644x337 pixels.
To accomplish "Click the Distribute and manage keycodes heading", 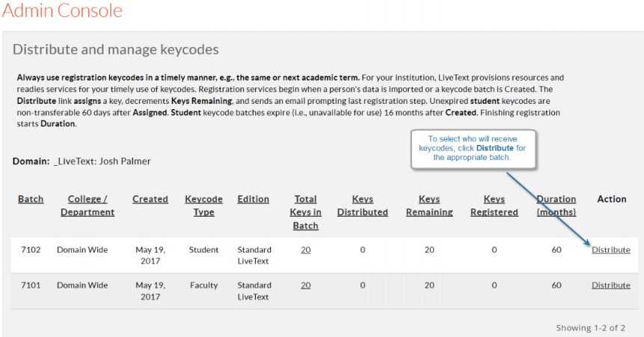I will point(115,50).
